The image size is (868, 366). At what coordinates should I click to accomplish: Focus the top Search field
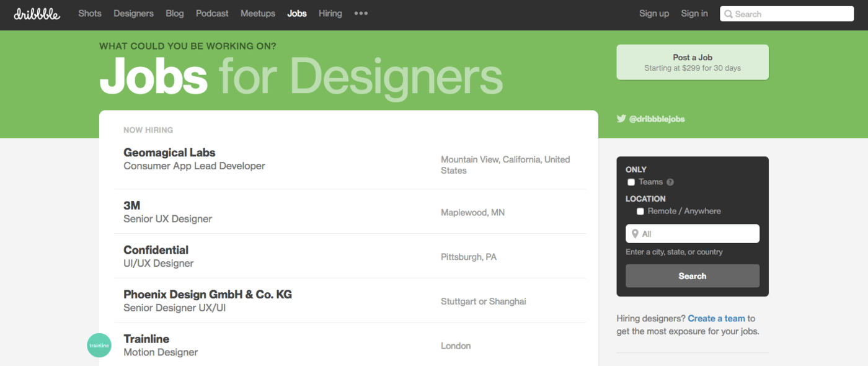point(787,14)
